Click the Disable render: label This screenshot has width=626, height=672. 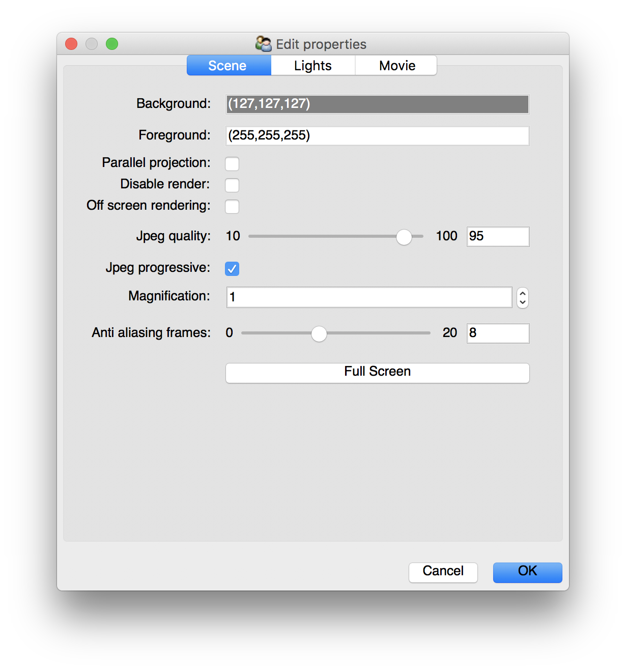click(x=165, y=184)
